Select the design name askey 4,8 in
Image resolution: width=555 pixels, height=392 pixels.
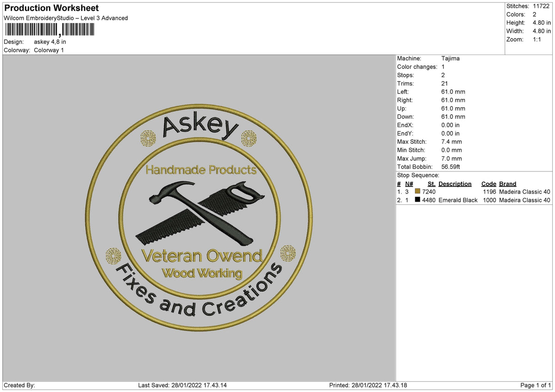[50, 42]
